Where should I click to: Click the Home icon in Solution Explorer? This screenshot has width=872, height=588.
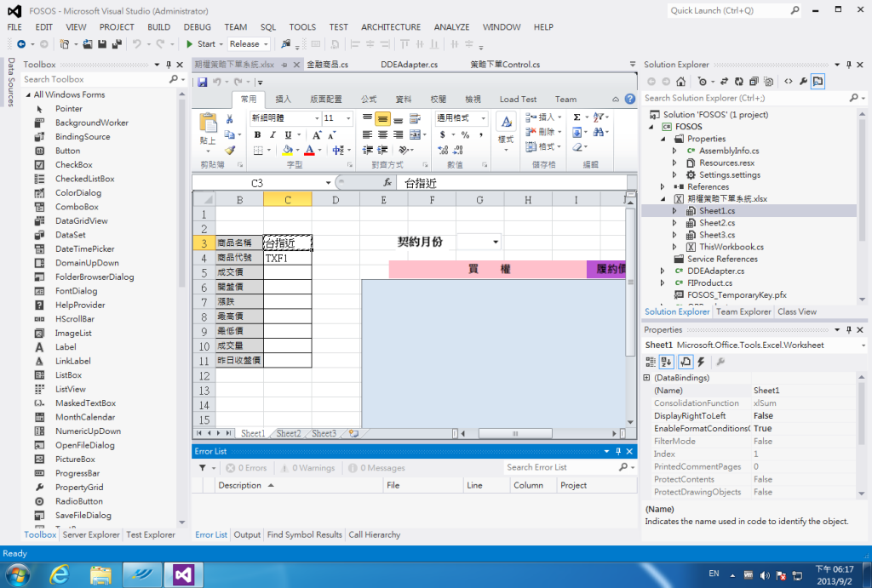680,82
